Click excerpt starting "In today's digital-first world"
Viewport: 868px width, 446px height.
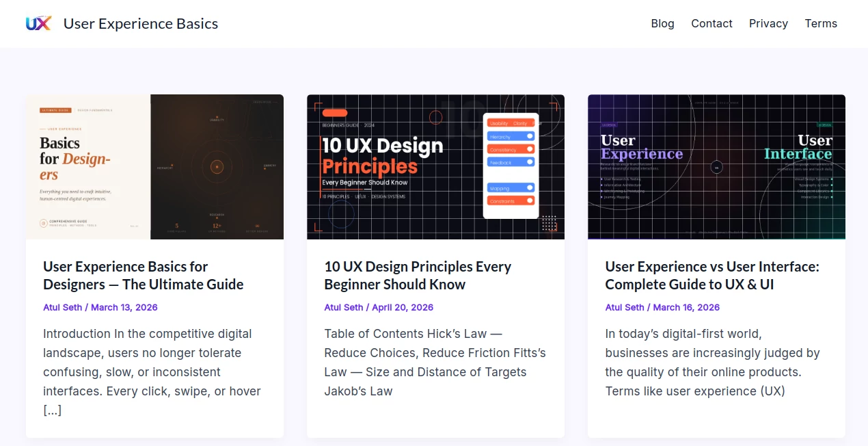point(712,363)
